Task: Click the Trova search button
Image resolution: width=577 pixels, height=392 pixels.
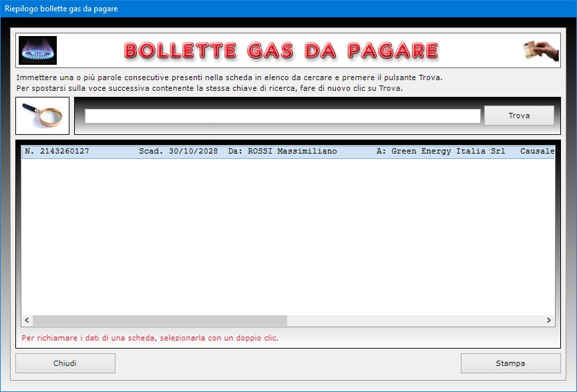Action: tap(519, 116)
